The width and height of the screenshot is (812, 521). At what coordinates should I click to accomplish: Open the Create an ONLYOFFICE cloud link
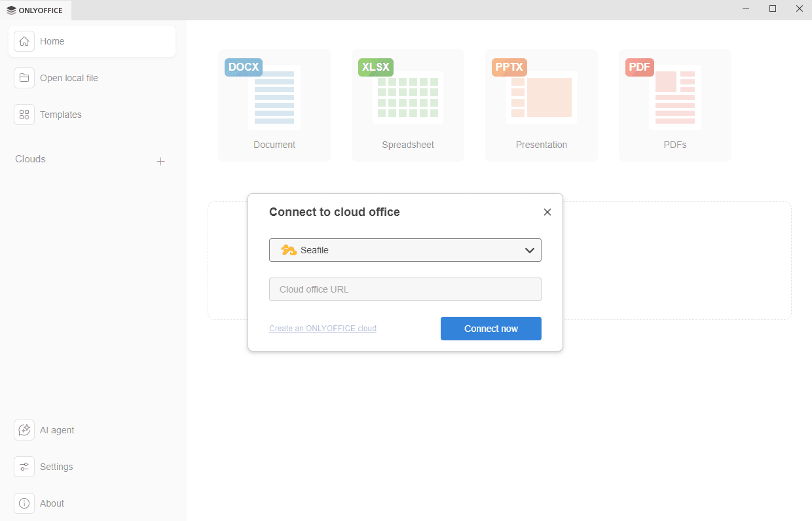323,328
